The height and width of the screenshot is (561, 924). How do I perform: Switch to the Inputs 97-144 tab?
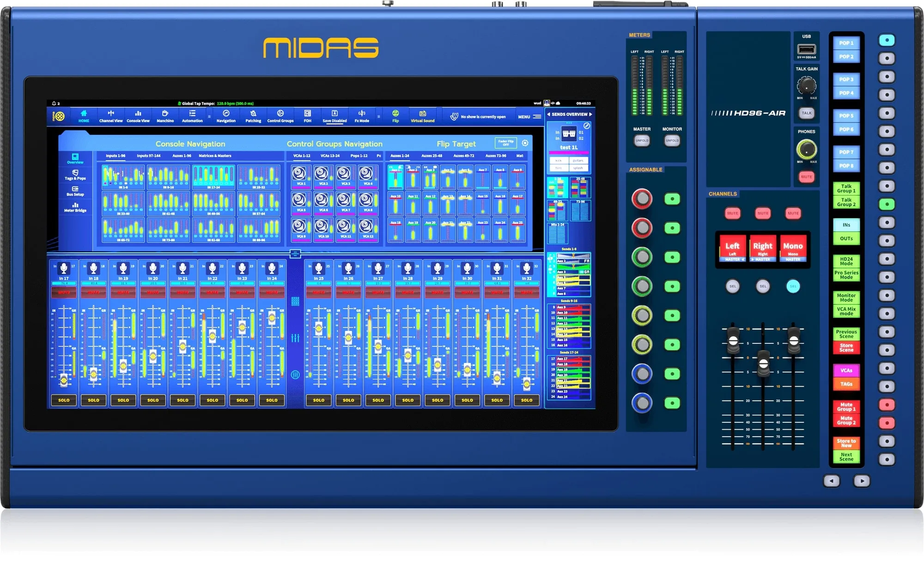click(x=148, y=156)
